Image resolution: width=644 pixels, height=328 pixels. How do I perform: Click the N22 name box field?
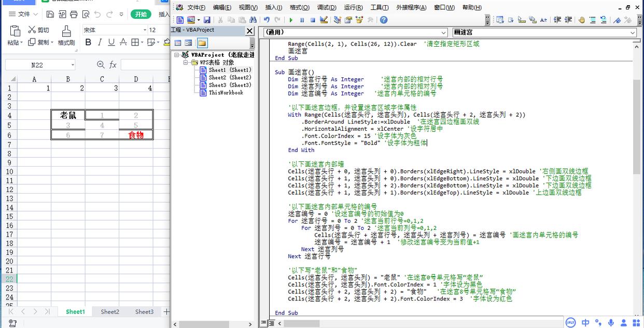coord(37,65)
